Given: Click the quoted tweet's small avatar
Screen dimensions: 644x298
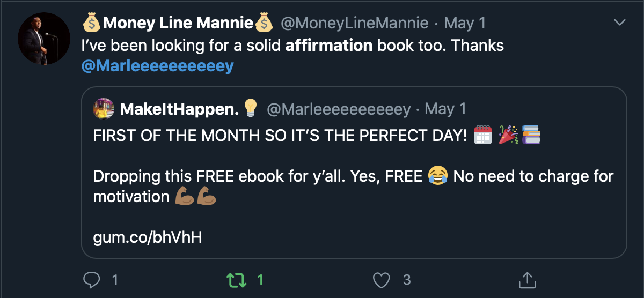Looking at the screenshot, I should pos(104,109).
